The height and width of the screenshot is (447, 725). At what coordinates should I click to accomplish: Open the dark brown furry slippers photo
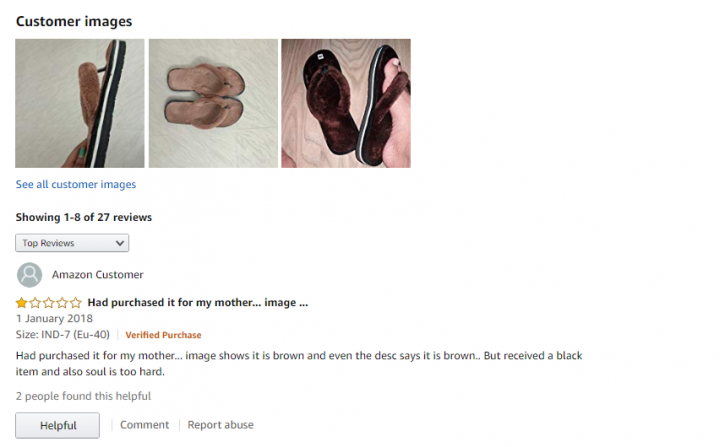pyautogui.click(x=346, y=103)
